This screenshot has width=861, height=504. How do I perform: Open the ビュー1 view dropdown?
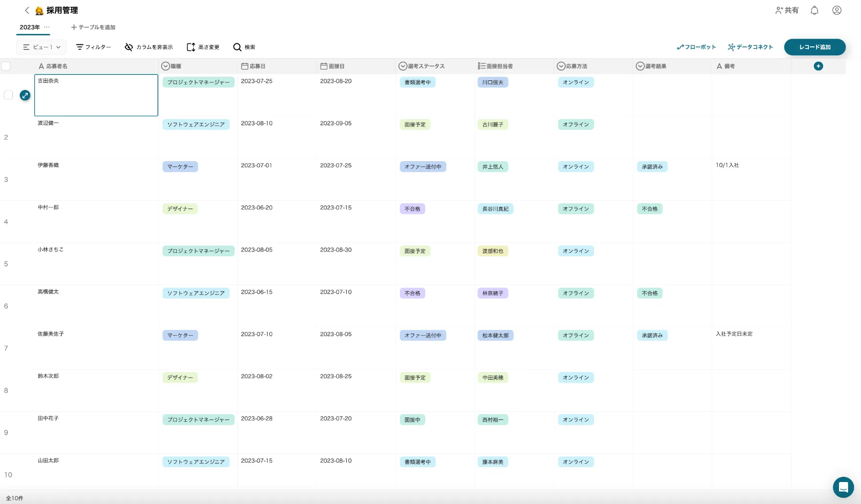42,47
